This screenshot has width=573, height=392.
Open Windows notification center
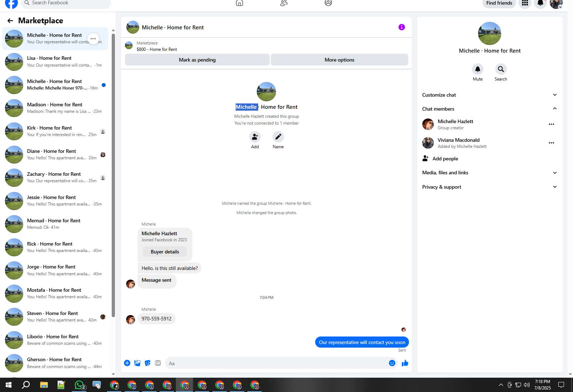pyautogui.click(x=561, y=385)
